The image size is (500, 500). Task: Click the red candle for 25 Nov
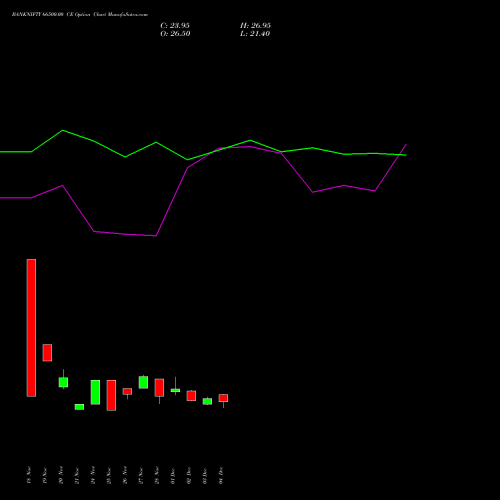tap(111, 395)
